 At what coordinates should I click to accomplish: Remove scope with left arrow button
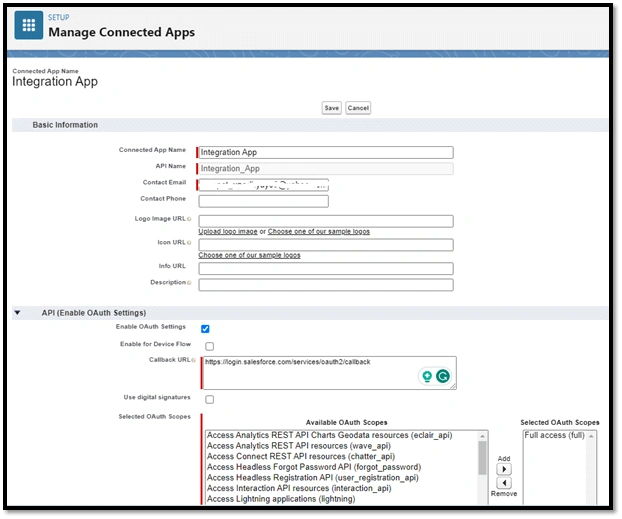504,483
